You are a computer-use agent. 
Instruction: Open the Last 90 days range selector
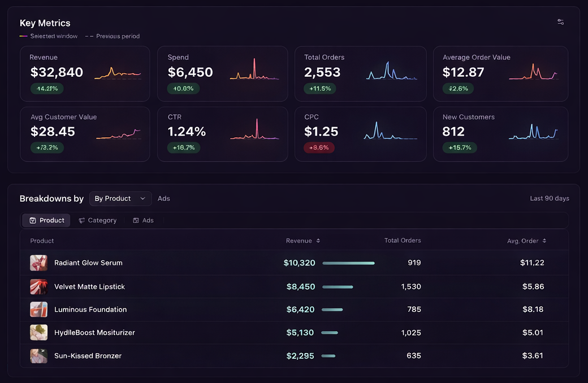click(x=549, y=198)
